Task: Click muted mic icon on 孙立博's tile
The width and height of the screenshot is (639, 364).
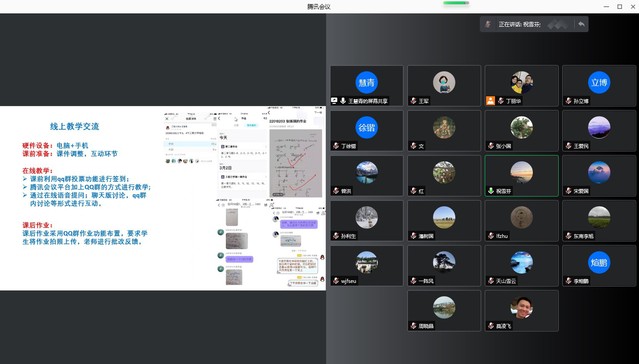Action: pos(568,101)
